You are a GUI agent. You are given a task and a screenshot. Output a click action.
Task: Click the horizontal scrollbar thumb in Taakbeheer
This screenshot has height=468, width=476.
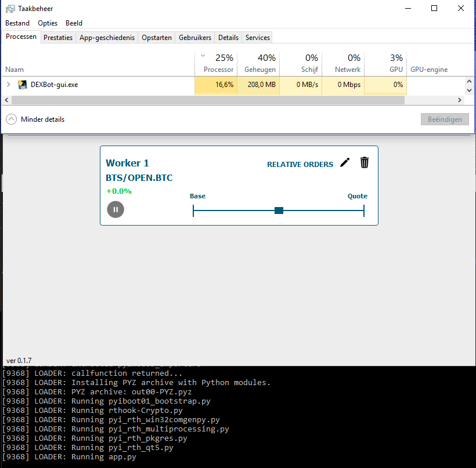(208, 100)
